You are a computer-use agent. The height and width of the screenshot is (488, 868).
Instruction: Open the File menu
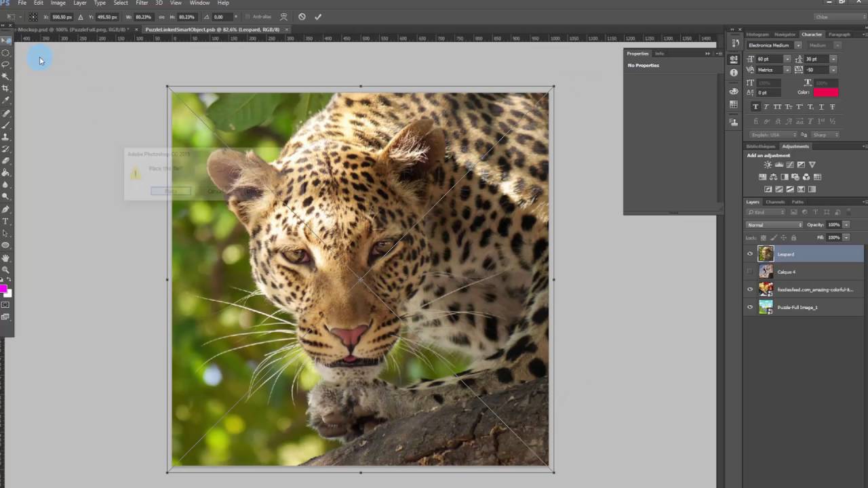click(x=22, y=3)
